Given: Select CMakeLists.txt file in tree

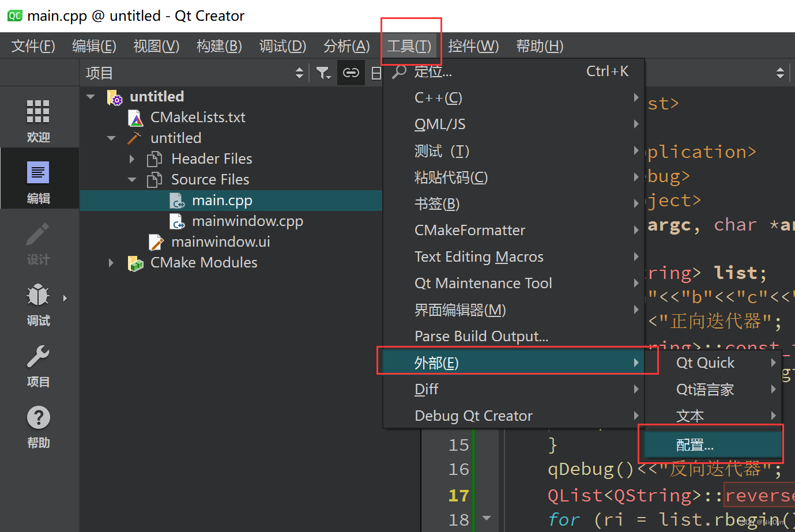Looking at the screenshot, I should click(197, 118).
